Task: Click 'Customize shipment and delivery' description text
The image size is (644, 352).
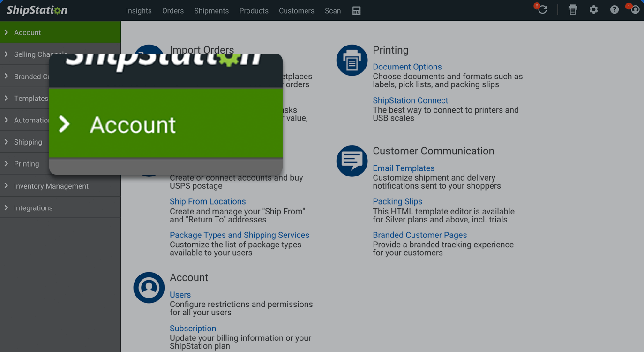Action: point(434,178)
